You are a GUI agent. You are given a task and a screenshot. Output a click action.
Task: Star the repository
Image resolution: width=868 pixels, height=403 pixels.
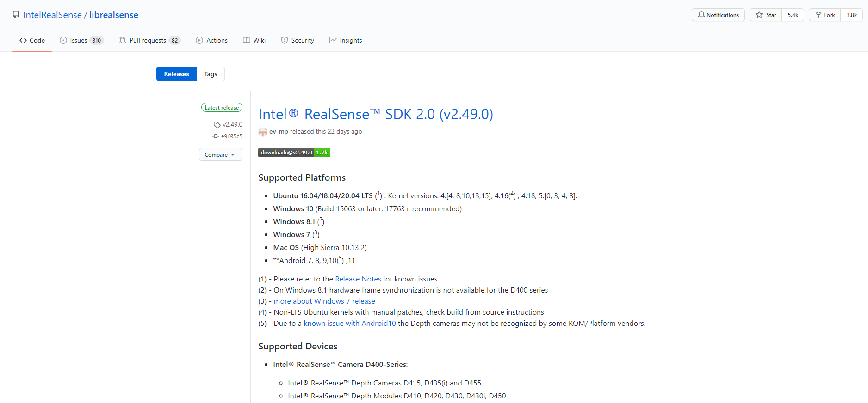[766, 15]
